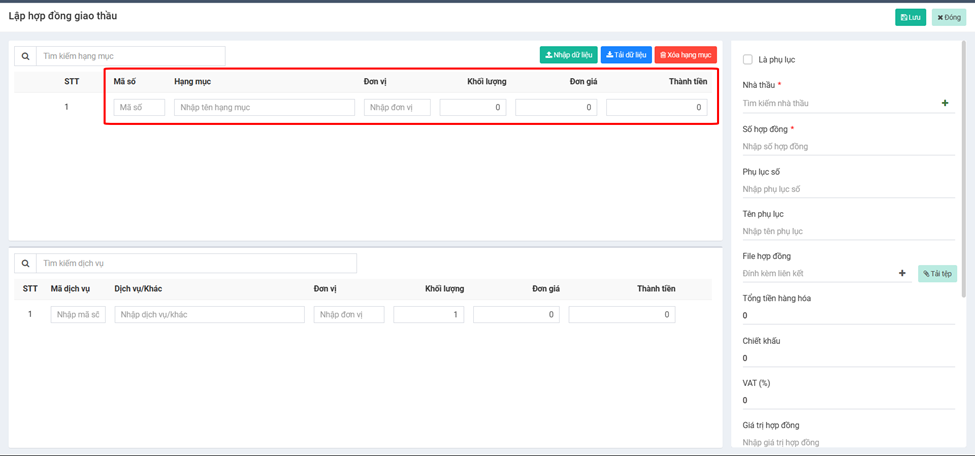Click the red Xóa hạng mục button

[686, 55]
